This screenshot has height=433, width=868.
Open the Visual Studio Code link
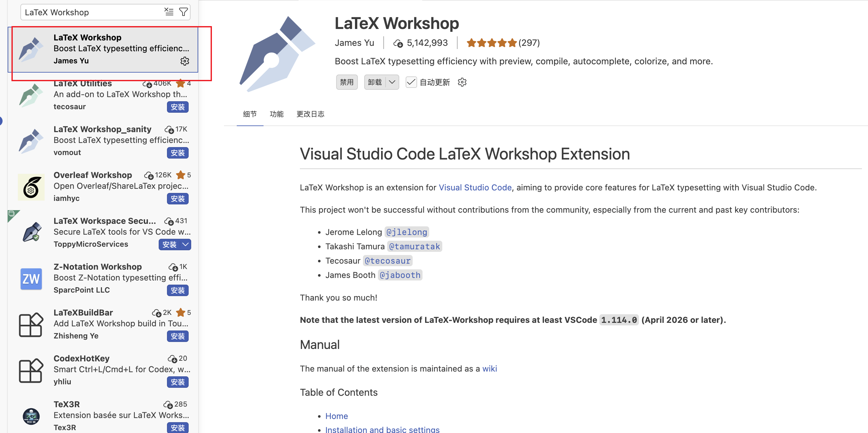coord(475,188)
